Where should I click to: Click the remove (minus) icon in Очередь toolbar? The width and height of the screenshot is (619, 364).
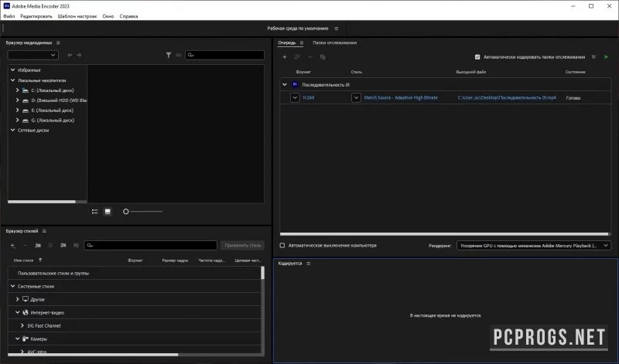point(310,57)
